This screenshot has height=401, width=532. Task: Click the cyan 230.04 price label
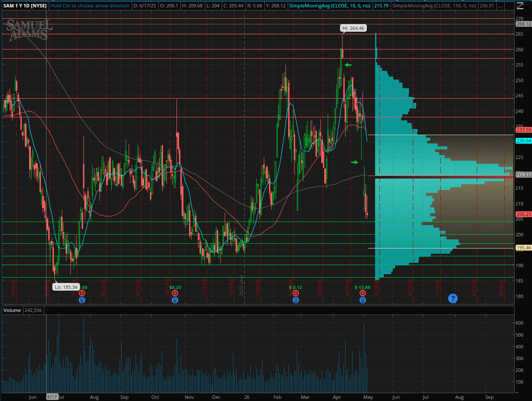click(x=523, y=141)
